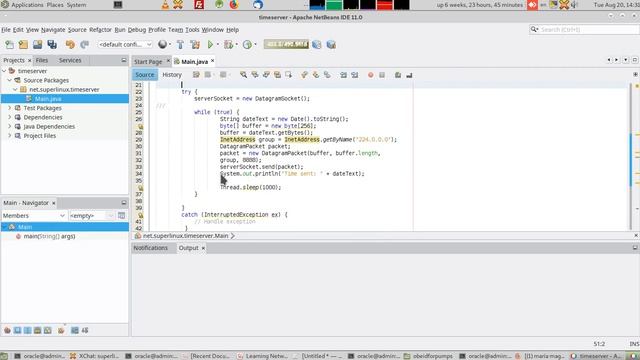
Task: Click the Find Selection magnifier icon in editor toolbar
Action: coord(243,75)
